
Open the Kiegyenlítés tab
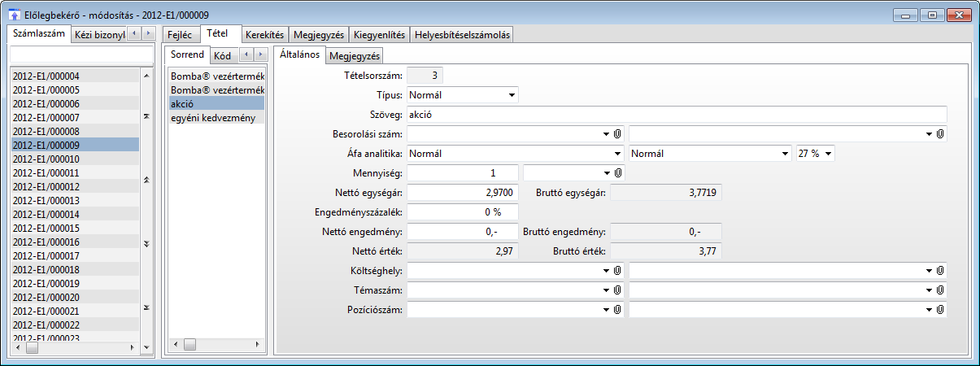380,35
